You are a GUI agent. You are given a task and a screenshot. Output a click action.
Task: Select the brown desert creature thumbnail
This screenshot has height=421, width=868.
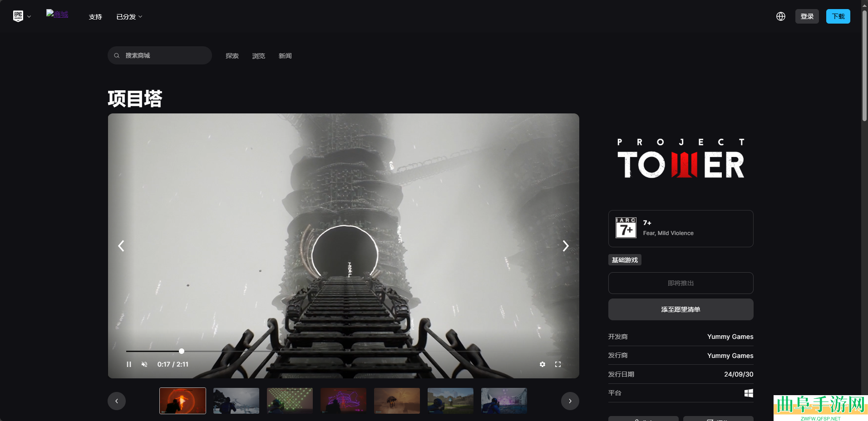[397, 401]
